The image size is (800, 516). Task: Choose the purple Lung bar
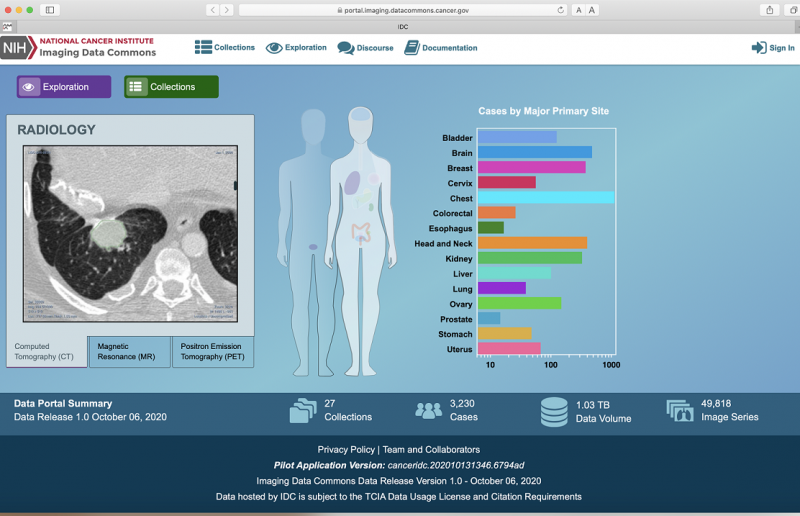point(502,288)
